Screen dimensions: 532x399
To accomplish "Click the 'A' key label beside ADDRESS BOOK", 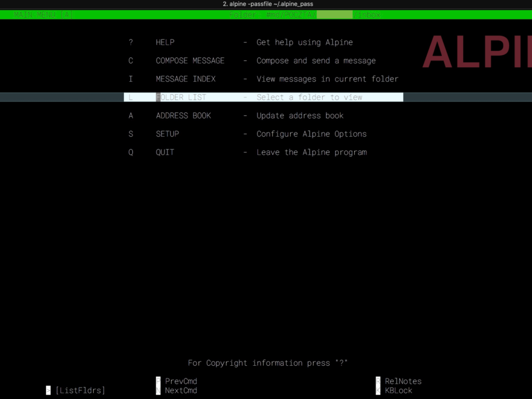I will (131, 115).
